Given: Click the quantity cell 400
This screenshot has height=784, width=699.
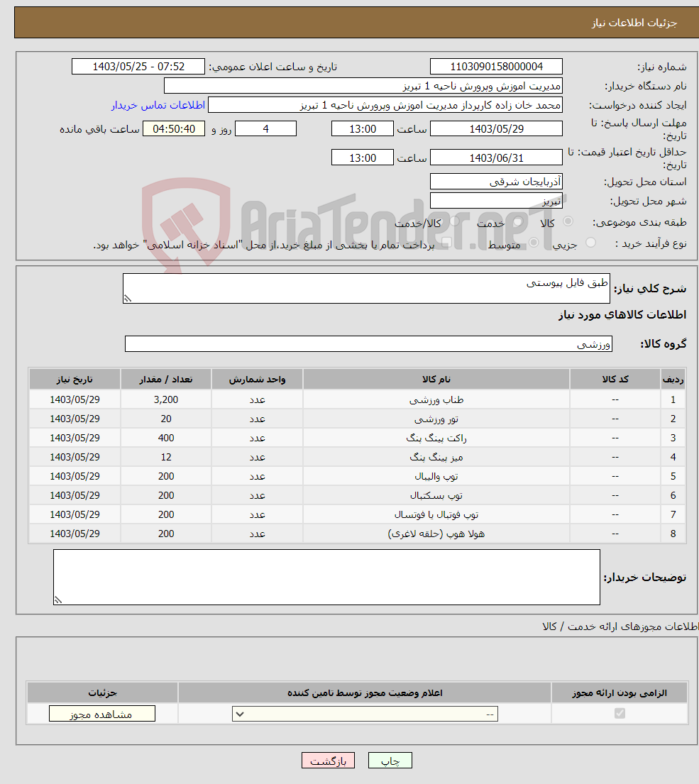Looking at the screenshot, I should [x=166, y=438].
